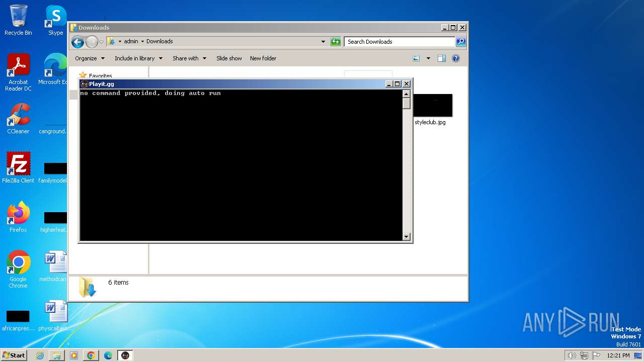
Task: Open Explorer Help question mark icon
Action: point(456,58)
